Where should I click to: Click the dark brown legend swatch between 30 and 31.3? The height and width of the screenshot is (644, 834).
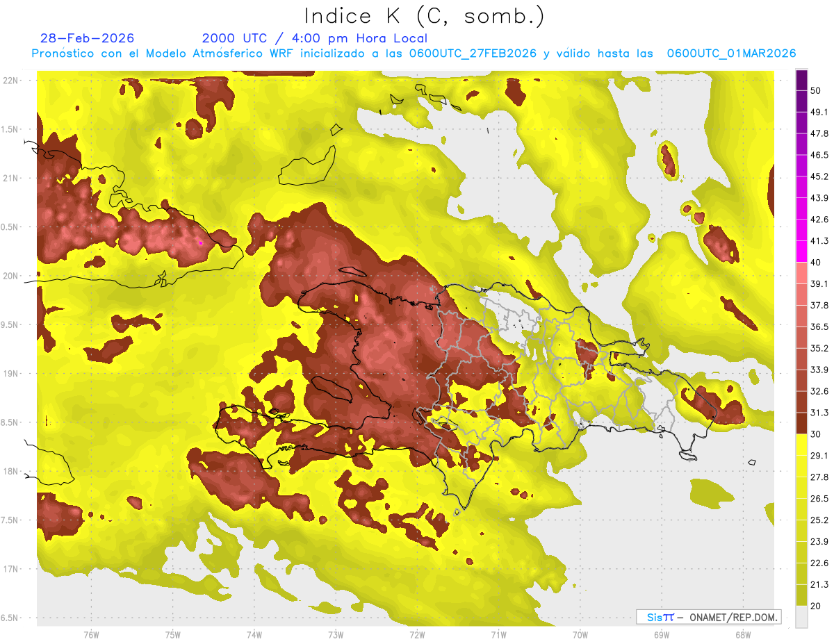(801, 423)
